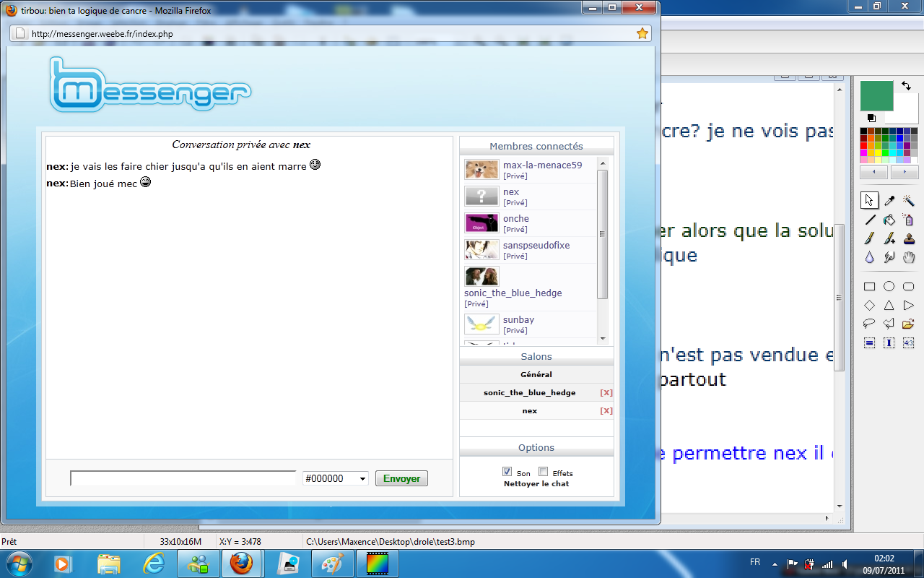
Task: Click the message text input field
Action: point(183,478)
